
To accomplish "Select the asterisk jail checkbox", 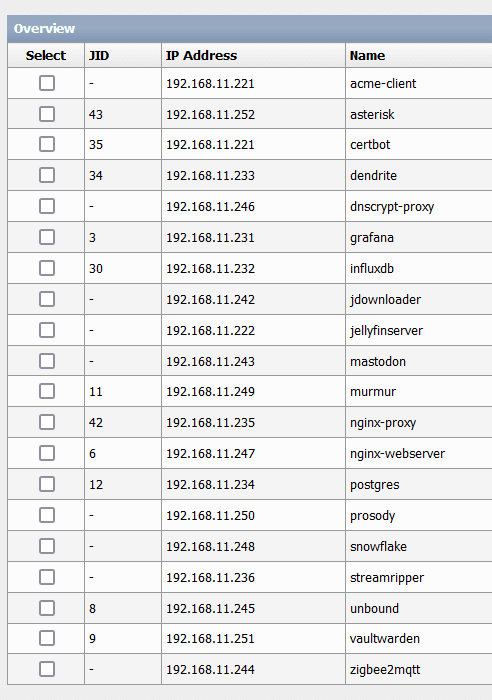I will click(x=47, y=114).
